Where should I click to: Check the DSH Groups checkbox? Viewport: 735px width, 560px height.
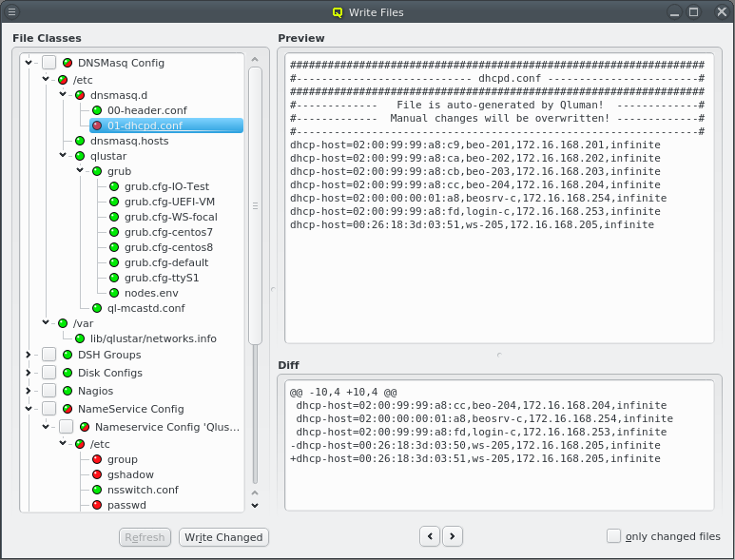[49, 355]
